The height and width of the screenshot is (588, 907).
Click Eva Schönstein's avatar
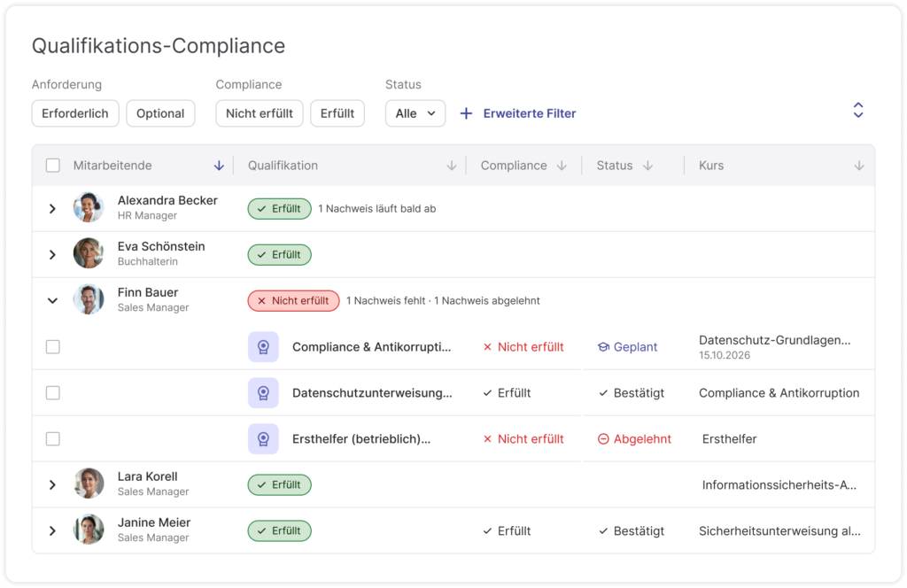pyautogui.click(x=89, y=253)
